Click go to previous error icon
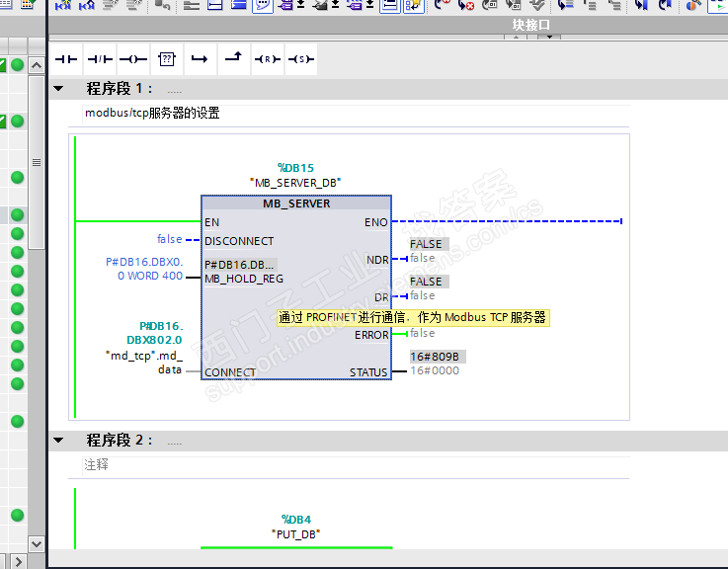 click(442, 5)
